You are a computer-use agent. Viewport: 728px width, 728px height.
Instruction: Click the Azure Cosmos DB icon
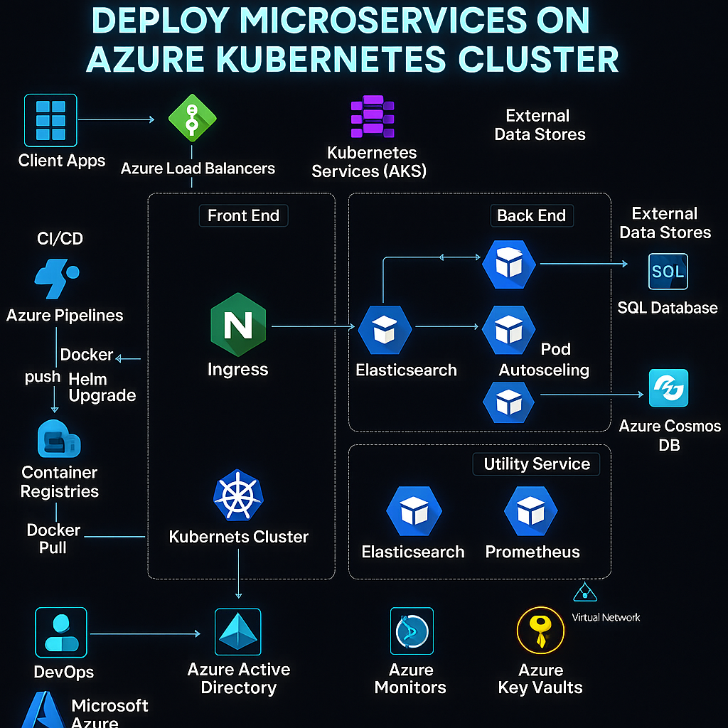(x=668, y=387)
